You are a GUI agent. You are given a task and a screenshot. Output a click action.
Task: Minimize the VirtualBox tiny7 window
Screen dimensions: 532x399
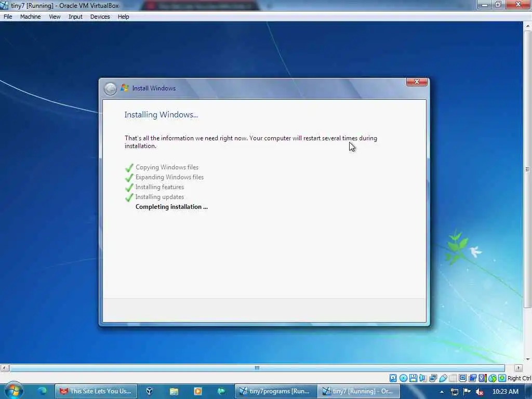tap(485, 5)
